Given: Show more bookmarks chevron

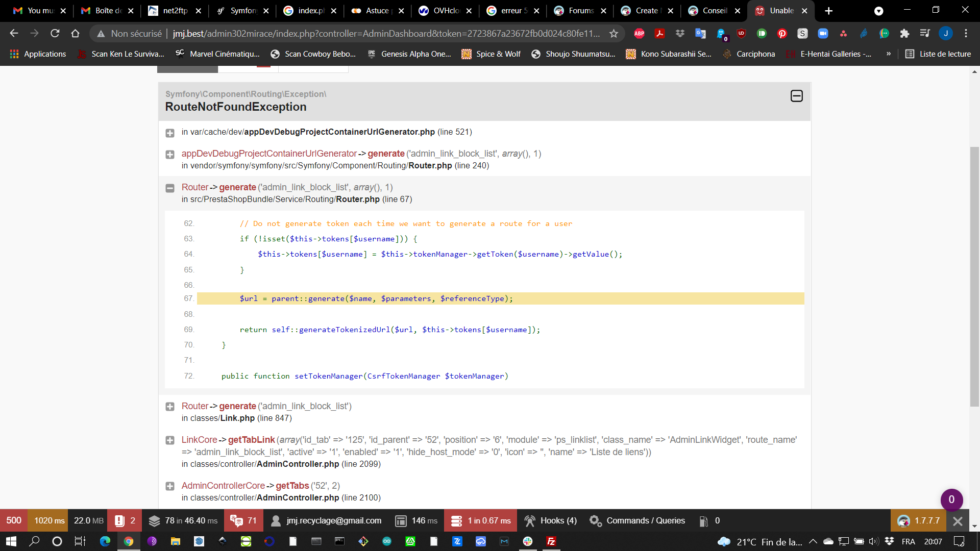Looking at the screenshot, I should [x=889, y=54].
